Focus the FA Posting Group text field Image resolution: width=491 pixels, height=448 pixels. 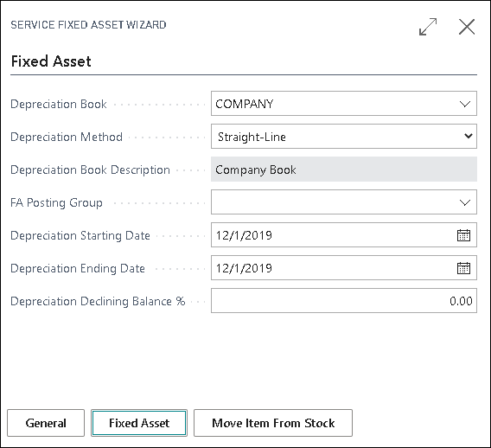pyautogui.click(x=334, y=202)
